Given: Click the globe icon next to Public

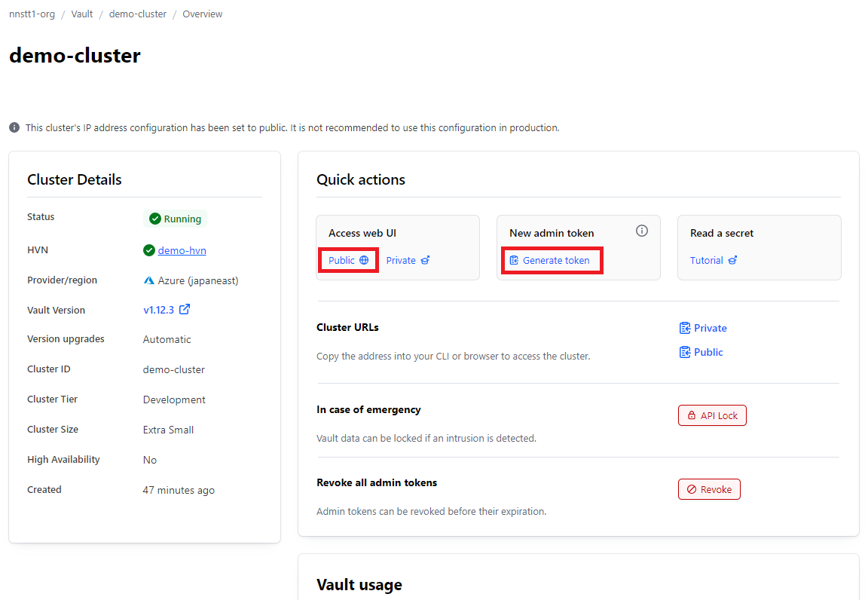Looking at the screenshot, I should coord(364,260).
